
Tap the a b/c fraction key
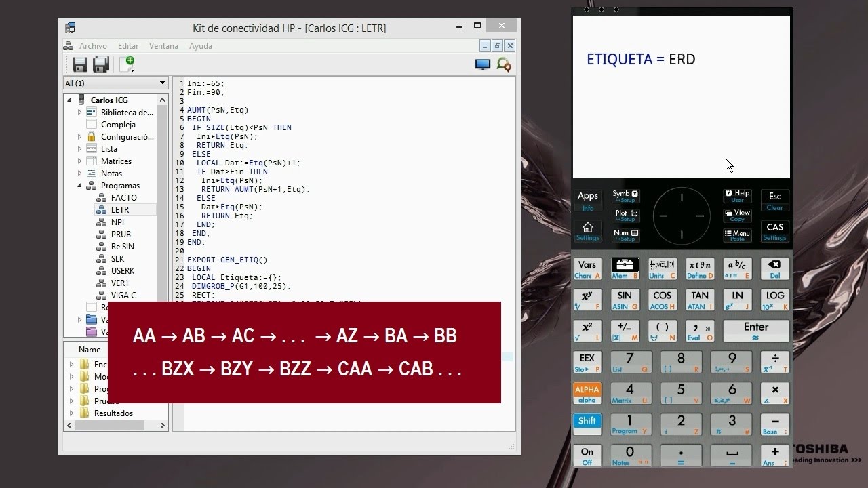pyautogui.click(x=737, y=269)
